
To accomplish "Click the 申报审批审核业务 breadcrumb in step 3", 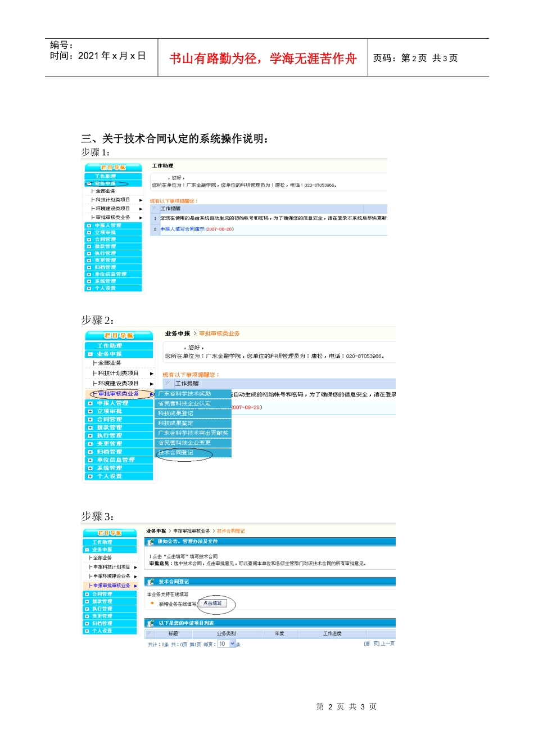I will coord(192,531).
